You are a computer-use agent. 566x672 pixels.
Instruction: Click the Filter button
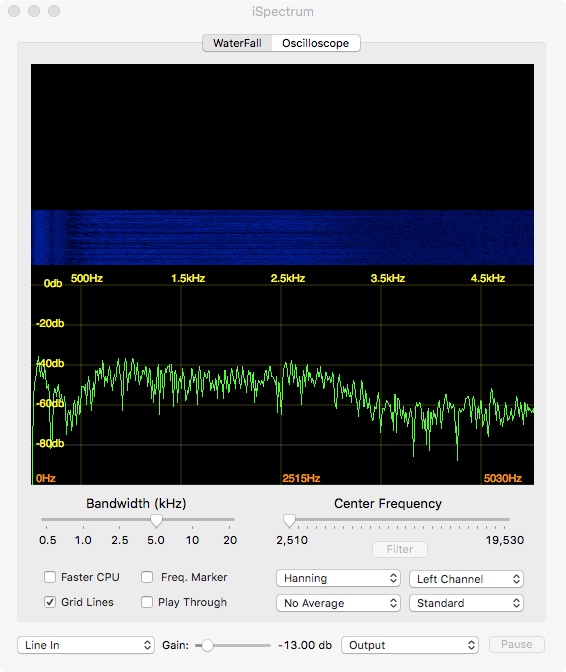point(400,549)
